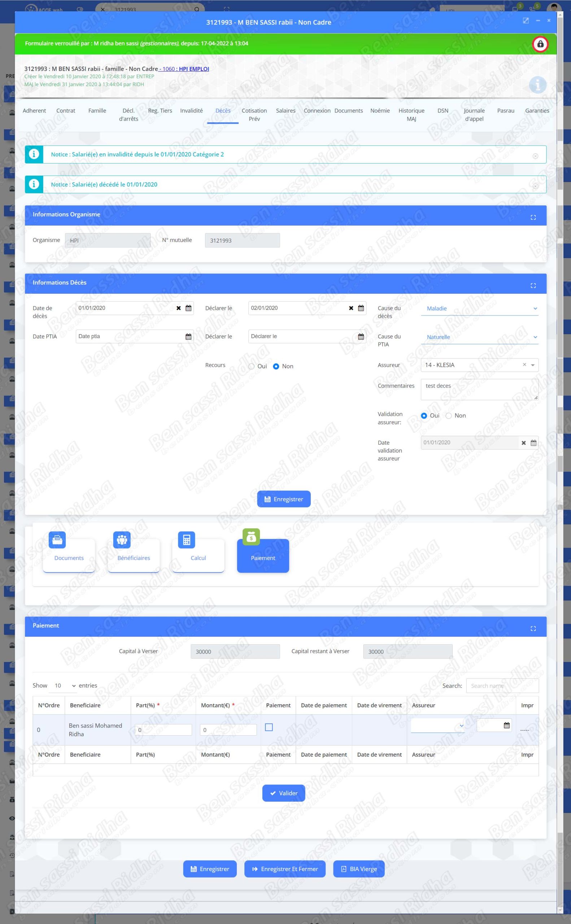Check the Paiement checkbox for Ben sassi Mohamed
Viewport: 571px width, 924px height.
(x=269, y=727)
